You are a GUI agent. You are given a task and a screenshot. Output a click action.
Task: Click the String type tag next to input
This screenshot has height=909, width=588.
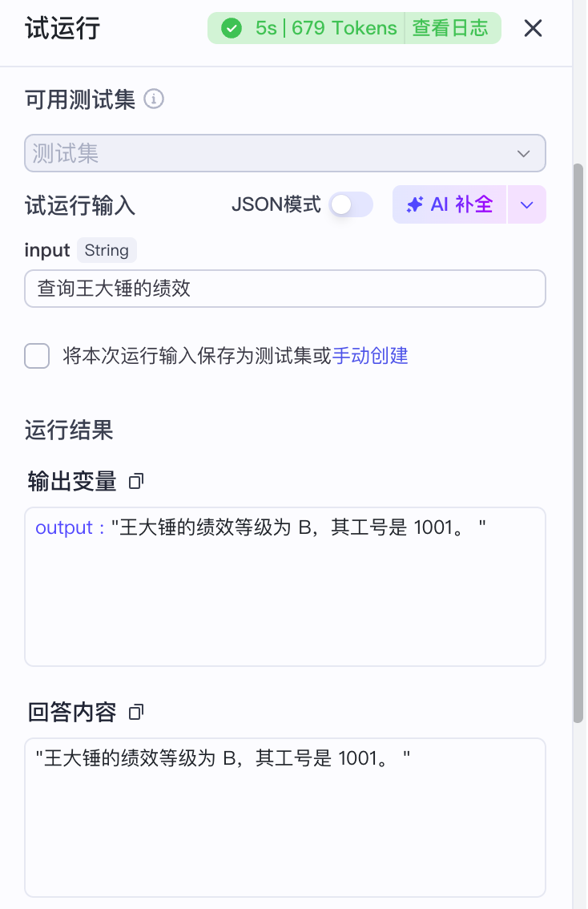(107, 250)
